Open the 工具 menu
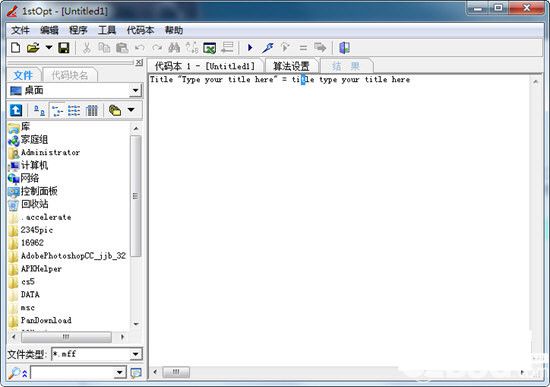This screenshot has height=387, width=550. point(107,30)
